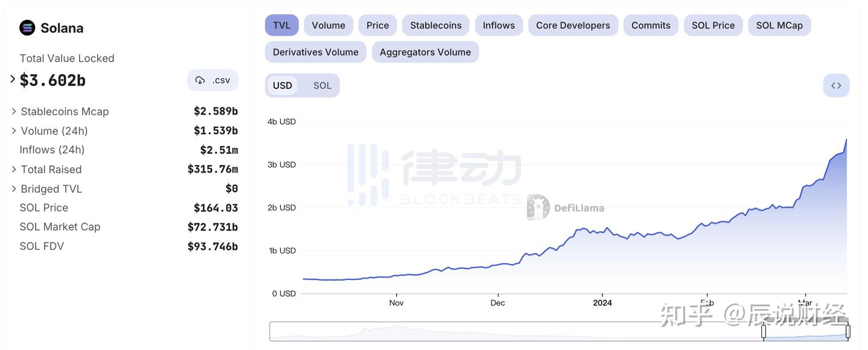Select USD as the chart currency
The width and height of the screenshot is (868, 350).
[x=282, y=86]
